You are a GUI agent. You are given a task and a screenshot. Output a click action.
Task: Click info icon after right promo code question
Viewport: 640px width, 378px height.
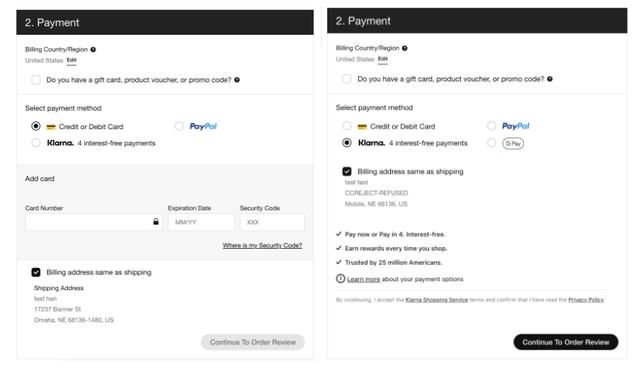(550, 79)
